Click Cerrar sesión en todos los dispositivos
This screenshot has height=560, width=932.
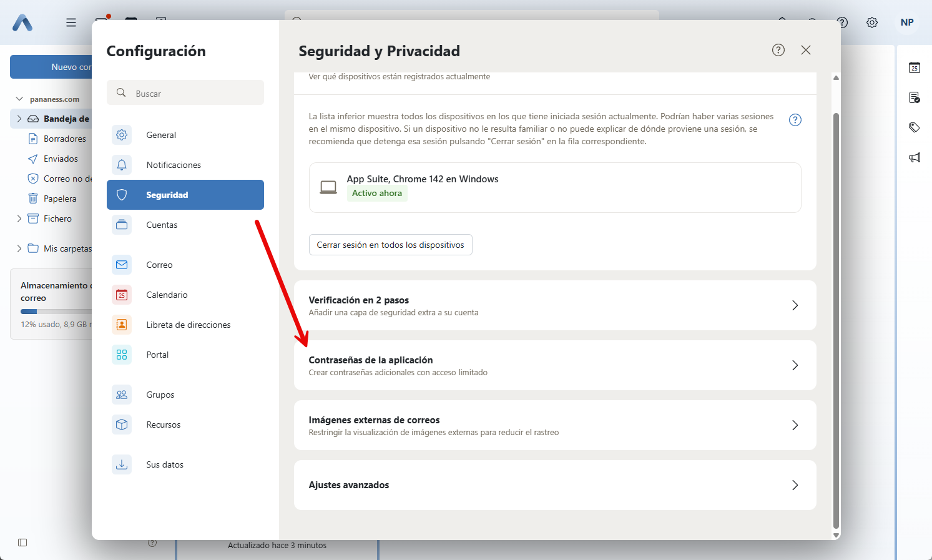point(390,245)
